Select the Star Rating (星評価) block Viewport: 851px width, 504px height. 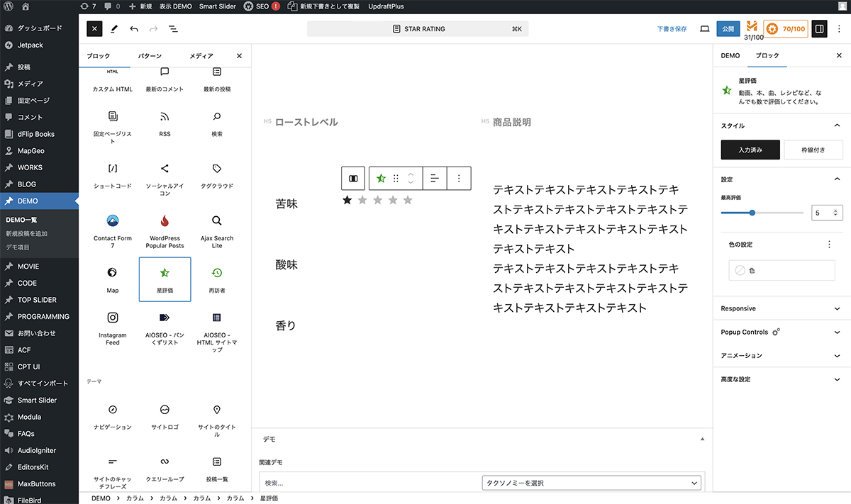coord(165,279)
